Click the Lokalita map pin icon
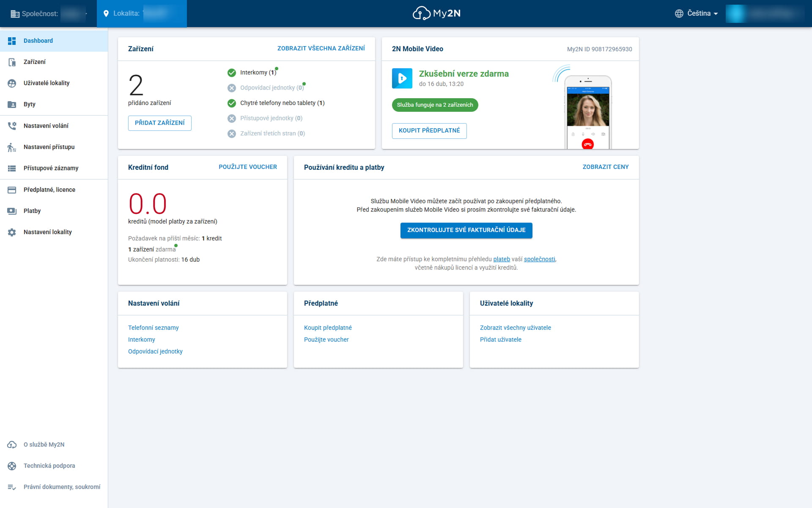This screenshot has height=508, width=812. click(106, 14)
